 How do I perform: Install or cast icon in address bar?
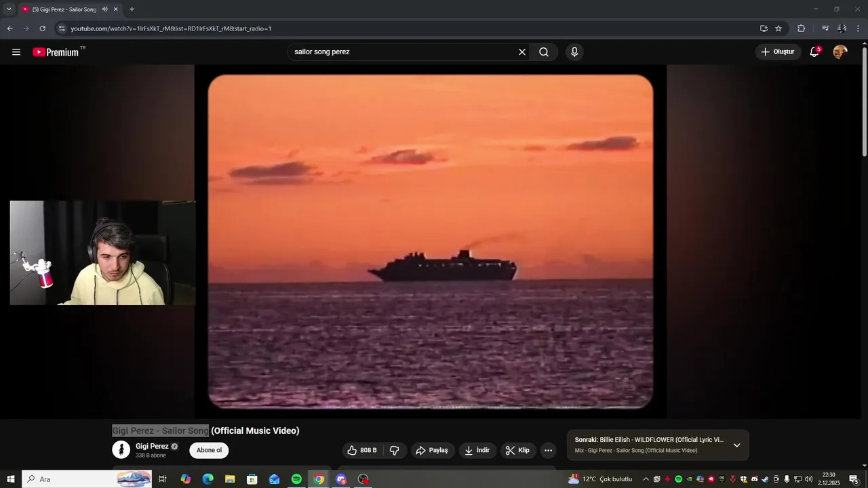[x=764, y=28]
